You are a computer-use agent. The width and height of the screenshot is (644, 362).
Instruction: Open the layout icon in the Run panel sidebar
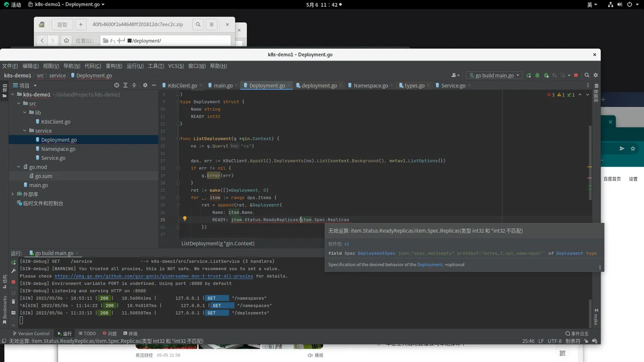point(13,312)
